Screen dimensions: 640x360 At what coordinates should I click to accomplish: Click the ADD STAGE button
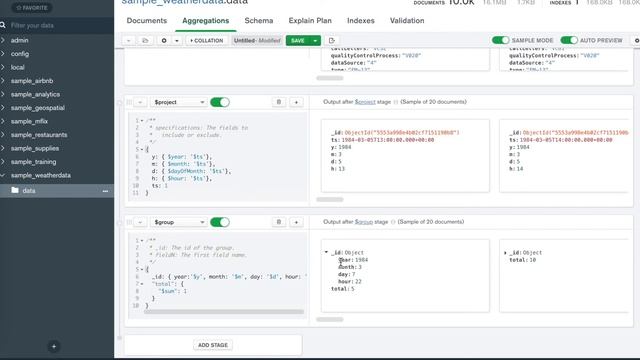click(213, 345)
